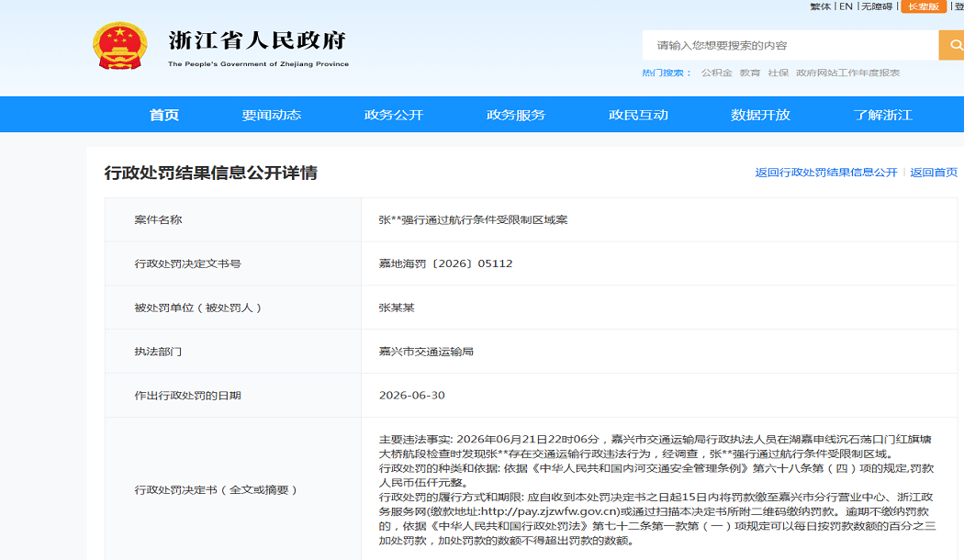Click the orange search magnifier button
Screen dimensions: 964x560
click(x=952, y=45)
